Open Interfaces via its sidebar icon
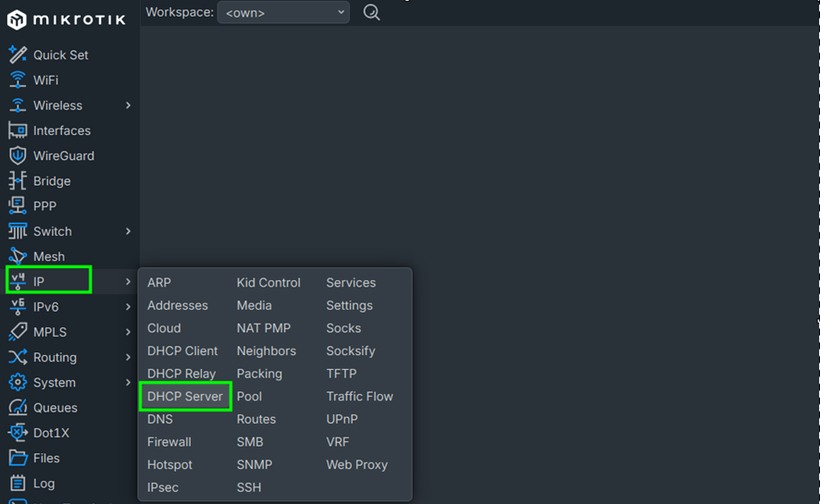820x504 pixels. 18,130
